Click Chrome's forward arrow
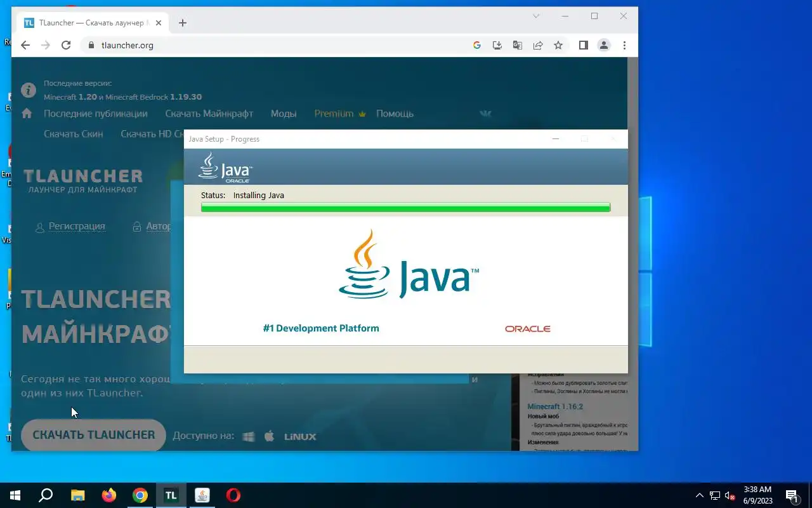812x508 pixels. [46, 45]
